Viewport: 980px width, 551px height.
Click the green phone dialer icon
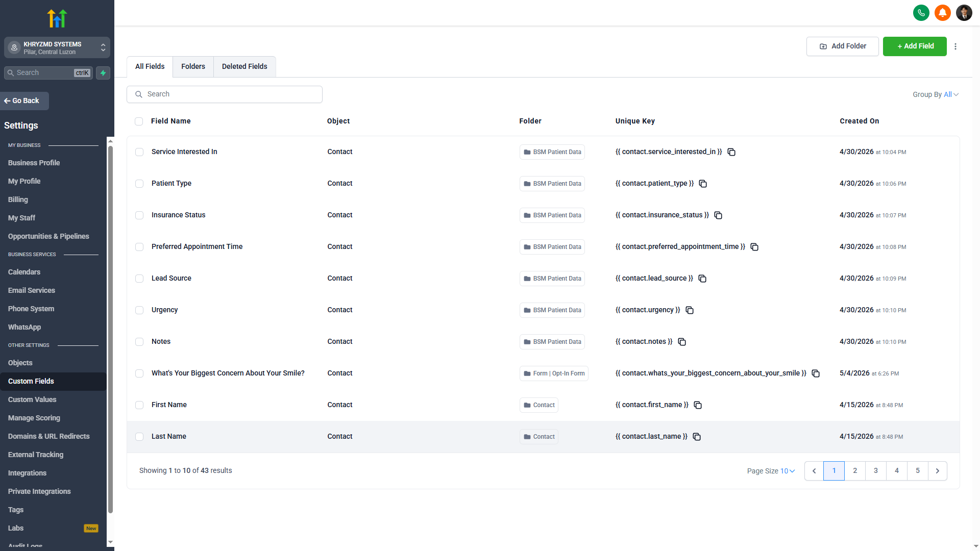coord(921,13)
